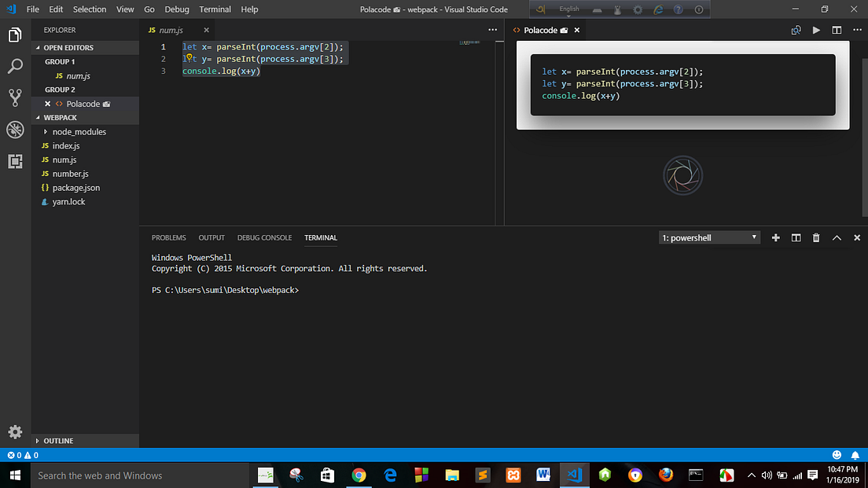Split the terminal using the split icon

point(795,237)
